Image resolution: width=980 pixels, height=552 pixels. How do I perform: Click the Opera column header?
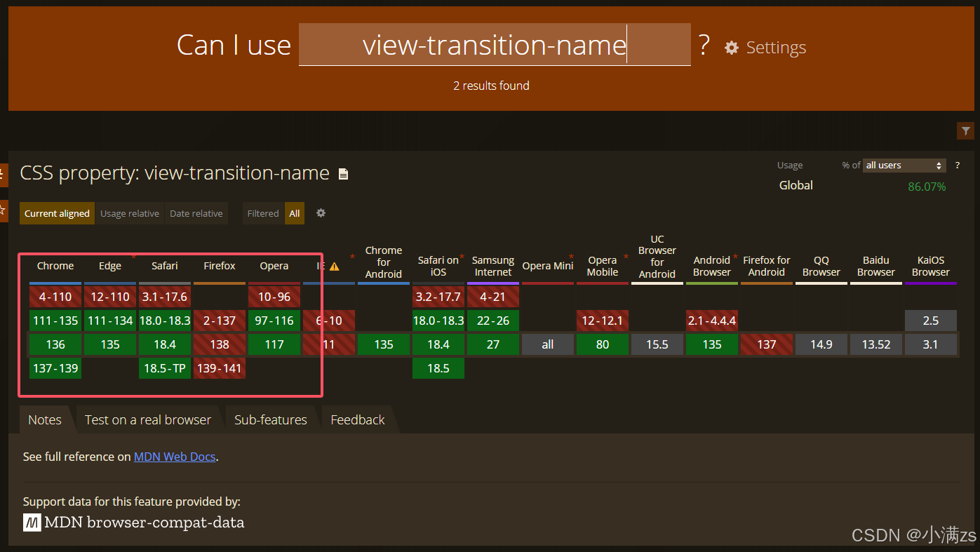click(x=274, y=266)
